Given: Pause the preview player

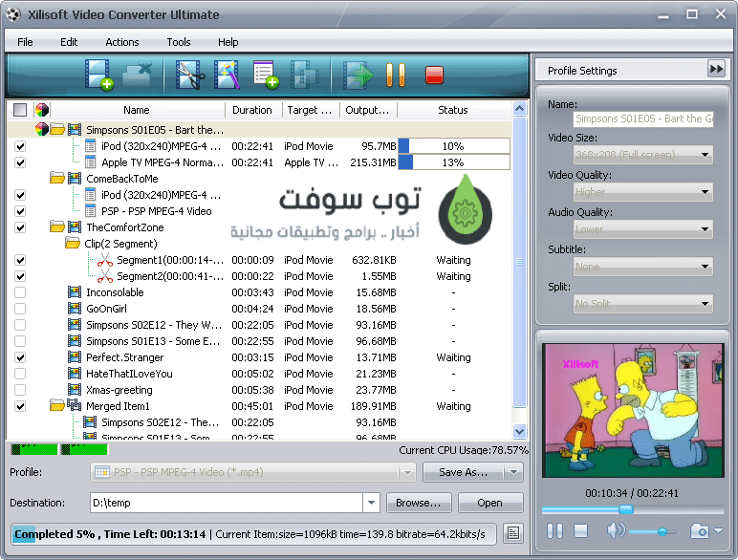Looking at the screenshot, I should pyautogui.click(x=554, y=531).
